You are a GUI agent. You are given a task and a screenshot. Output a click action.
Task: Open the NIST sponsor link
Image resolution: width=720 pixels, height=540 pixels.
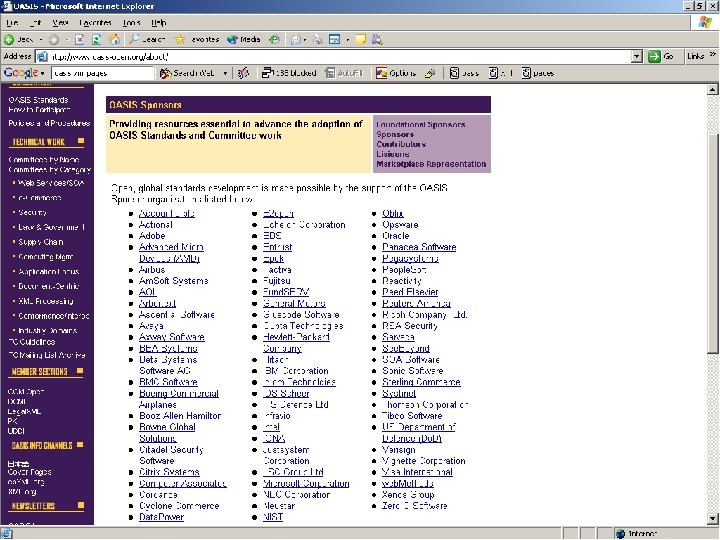[x=273, y=517]
